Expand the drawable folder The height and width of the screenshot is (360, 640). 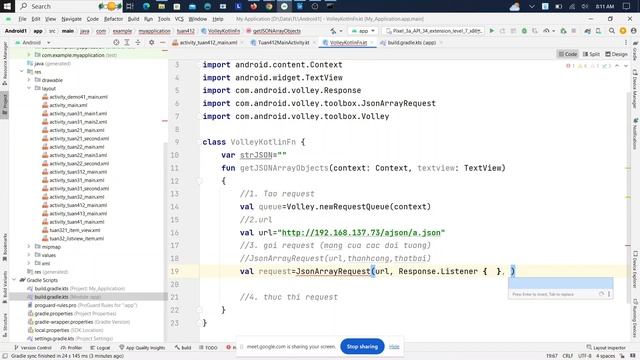(29, 80)
